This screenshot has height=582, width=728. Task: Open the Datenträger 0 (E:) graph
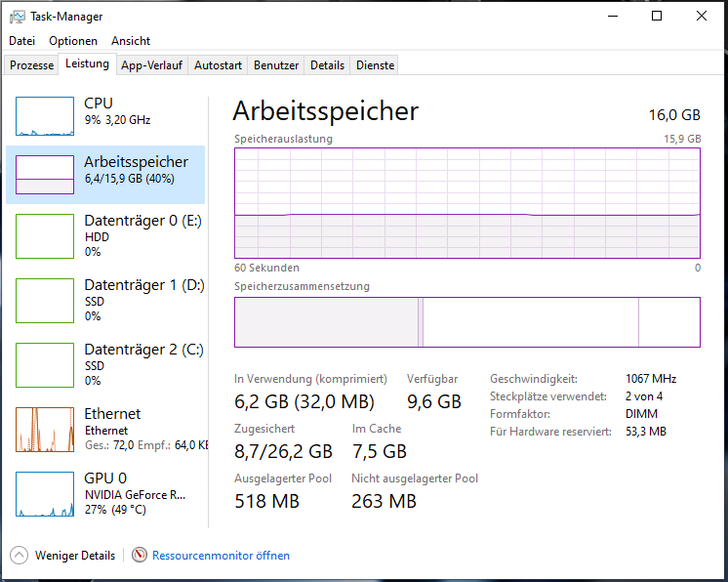pyautogui.click(x=45, y=236)
